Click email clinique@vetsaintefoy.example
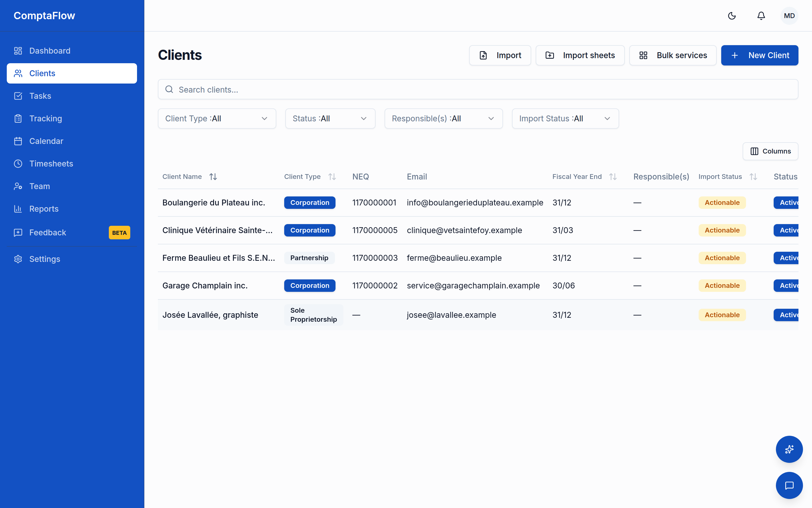The width and height of the screenshot is (812, 508). click(464, 230)
